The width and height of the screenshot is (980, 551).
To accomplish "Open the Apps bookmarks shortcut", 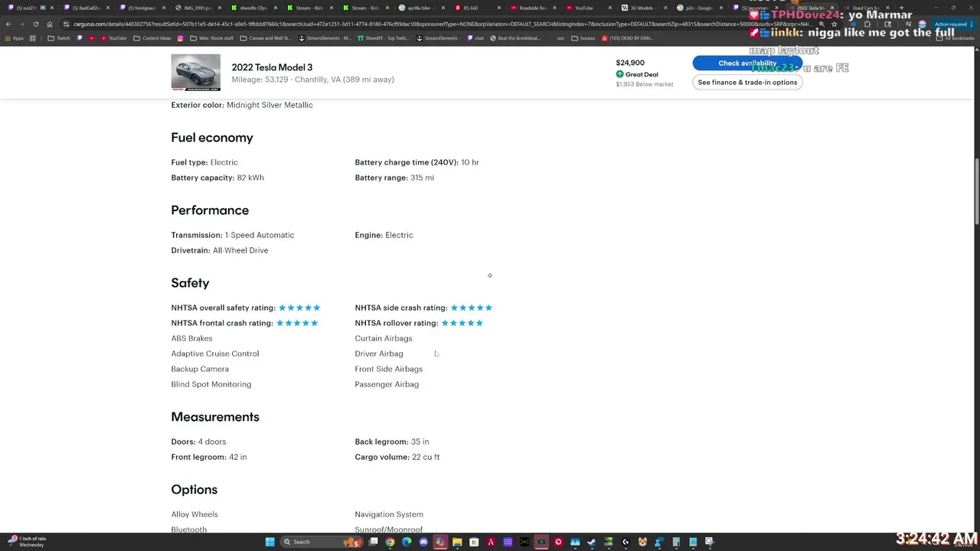I will click(x=14, y=38).
